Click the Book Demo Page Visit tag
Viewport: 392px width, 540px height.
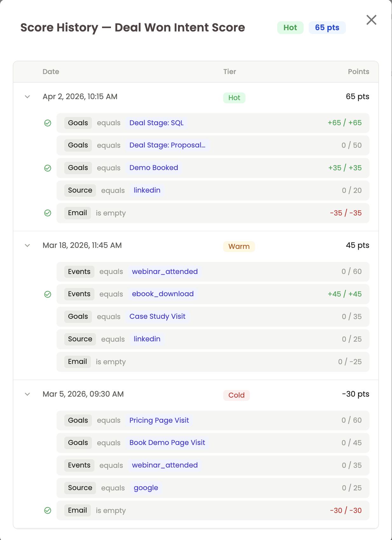pyautogui.click(x=167, y=443)
